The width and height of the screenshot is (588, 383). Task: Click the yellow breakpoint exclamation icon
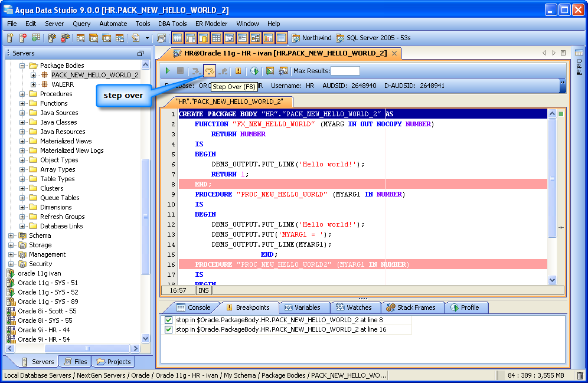click(239, 71)
